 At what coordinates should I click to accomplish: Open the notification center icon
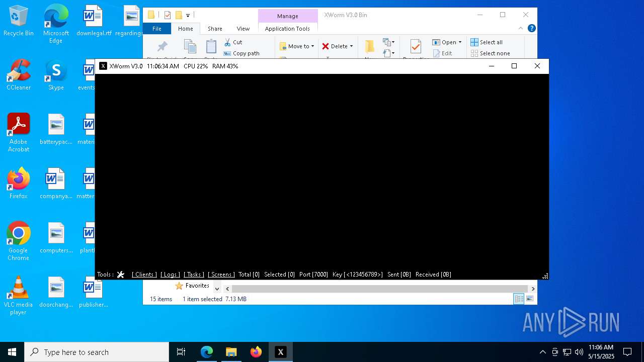coord(627,352)
